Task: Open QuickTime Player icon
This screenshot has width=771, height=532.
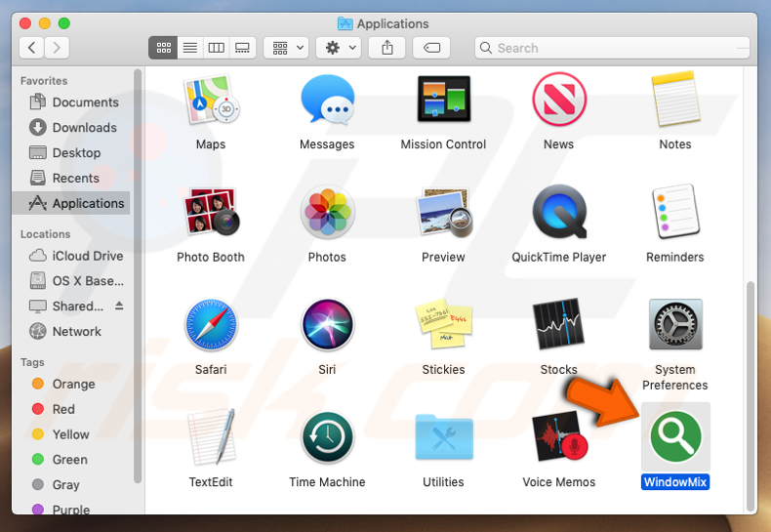Action: [x=559, y=212]
